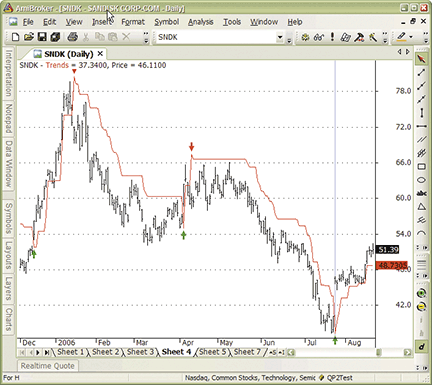This screenshot has height=385, width=432.
Task: Select the abc text tool
Action: click(421, 193)
